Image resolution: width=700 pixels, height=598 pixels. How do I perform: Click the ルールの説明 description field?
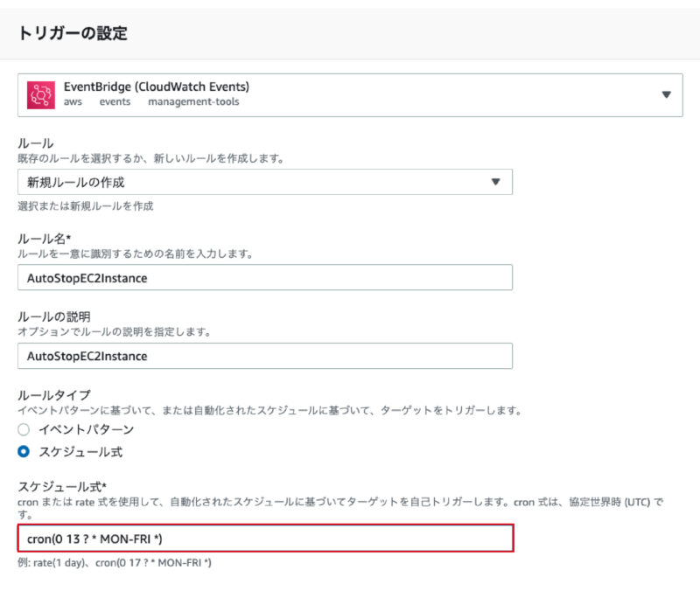tap(265, 356)
